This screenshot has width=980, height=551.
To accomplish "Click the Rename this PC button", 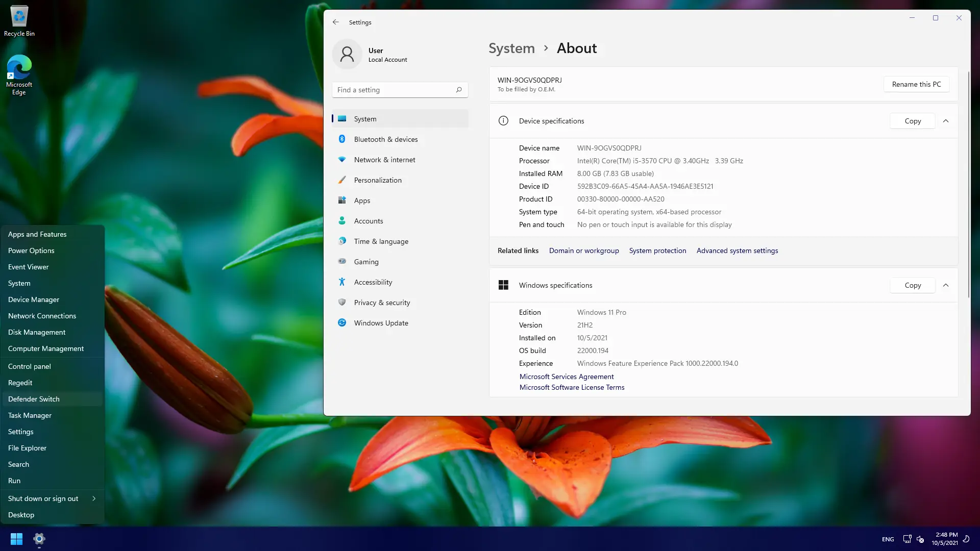I will 916,84.
